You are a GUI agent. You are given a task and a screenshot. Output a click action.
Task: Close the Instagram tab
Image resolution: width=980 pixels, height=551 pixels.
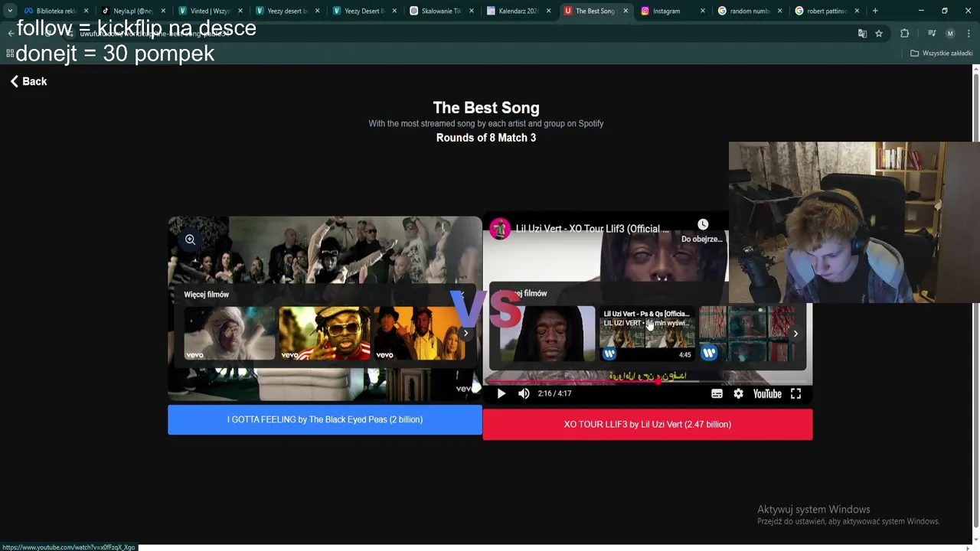pos(703,11)
